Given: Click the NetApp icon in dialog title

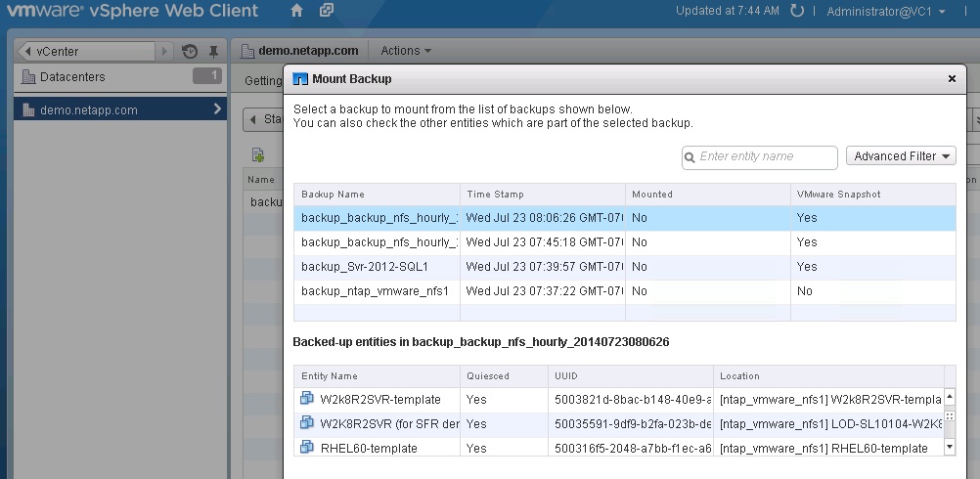Looking at the screenshot, I should tap(300, 78).
